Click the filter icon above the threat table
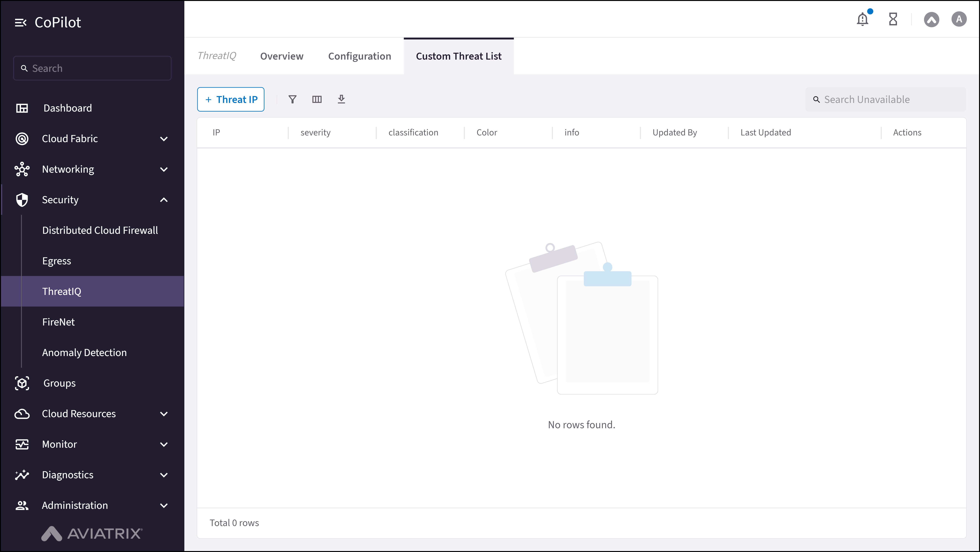The width and height of the screenshot is (980, 552). pyautogui.click(x=292, y=99)
